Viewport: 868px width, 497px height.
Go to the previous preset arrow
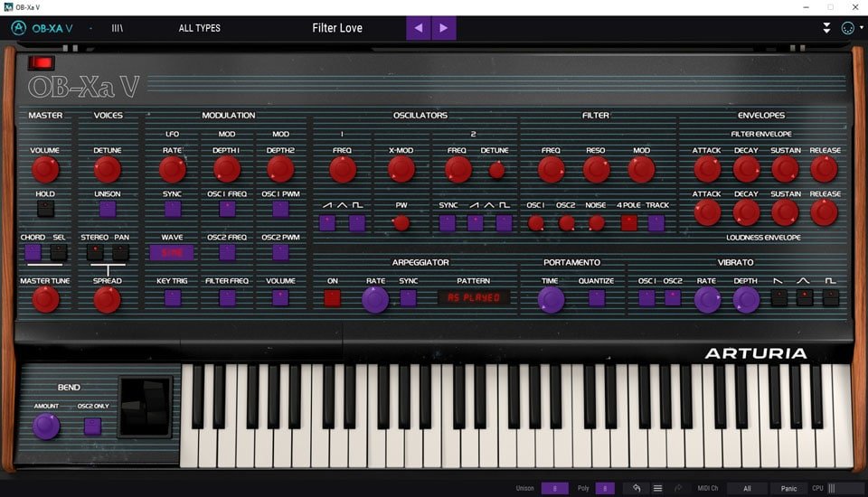419,28
